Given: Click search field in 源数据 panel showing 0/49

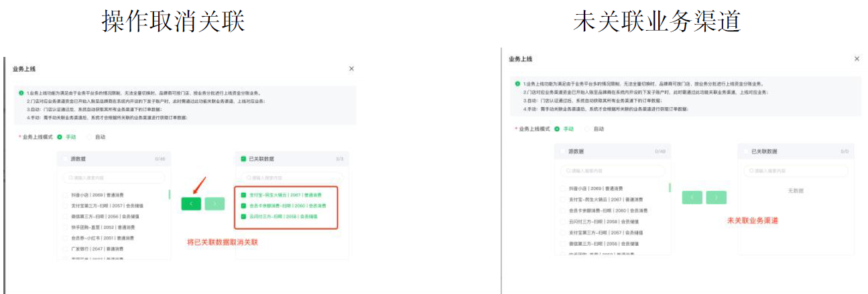Looking at the screenshot, I should 613,171.
